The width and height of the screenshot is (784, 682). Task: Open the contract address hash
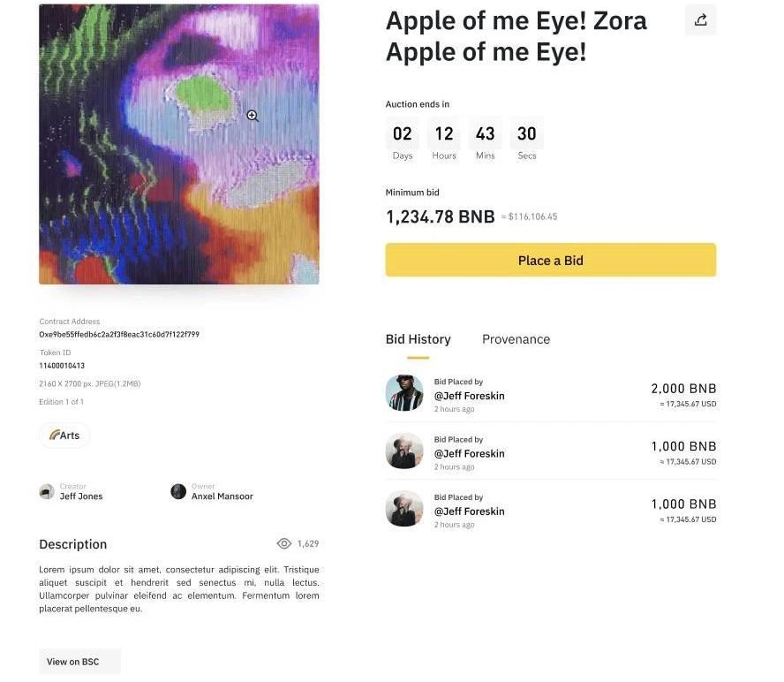coord(119,335)
